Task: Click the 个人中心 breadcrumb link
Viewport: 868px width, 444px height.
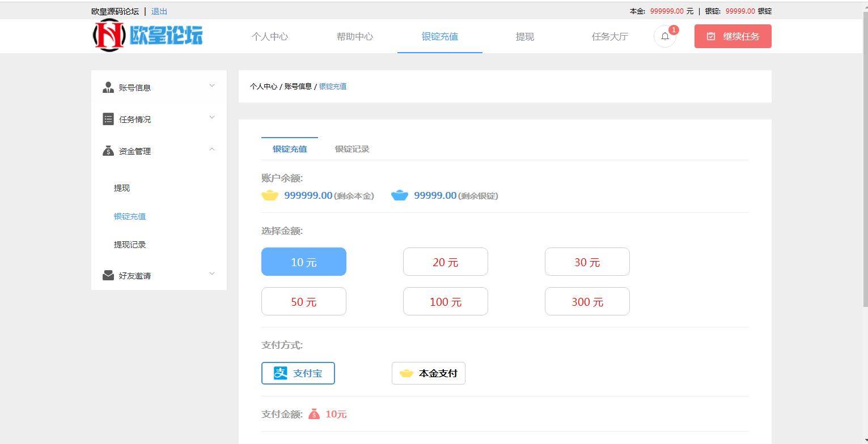Action: [263, 86]
